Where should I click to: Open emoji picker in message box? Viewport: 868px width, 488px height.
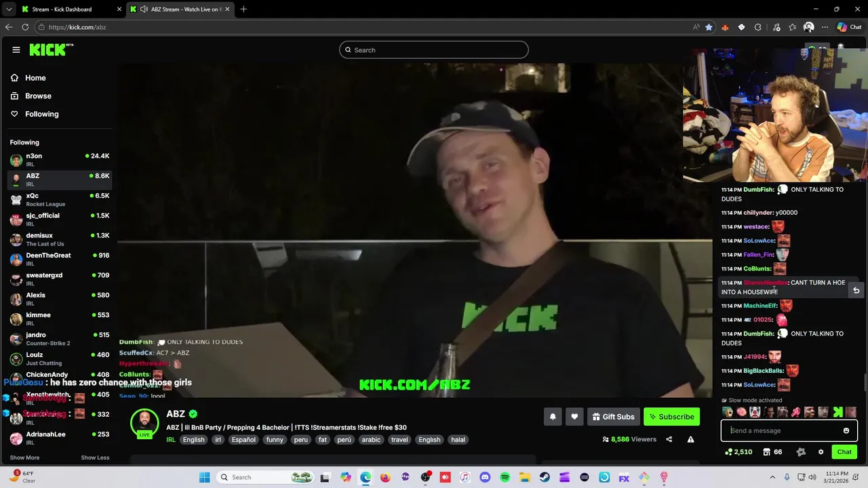coord(846,430)
